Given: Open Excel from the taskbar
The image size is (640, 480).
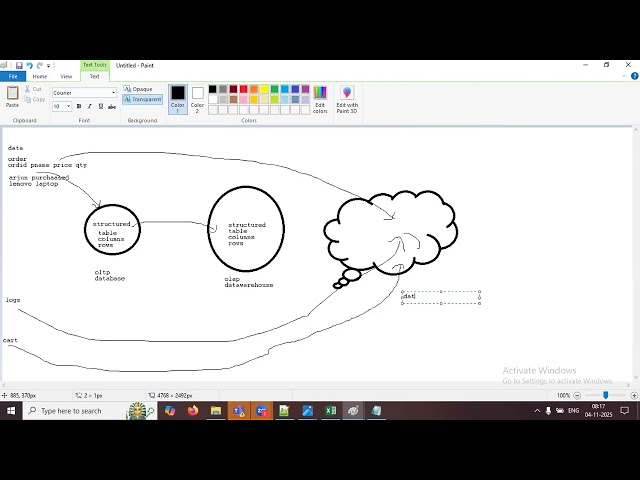Looking at the screenshot, I should (x=331, y=411).
